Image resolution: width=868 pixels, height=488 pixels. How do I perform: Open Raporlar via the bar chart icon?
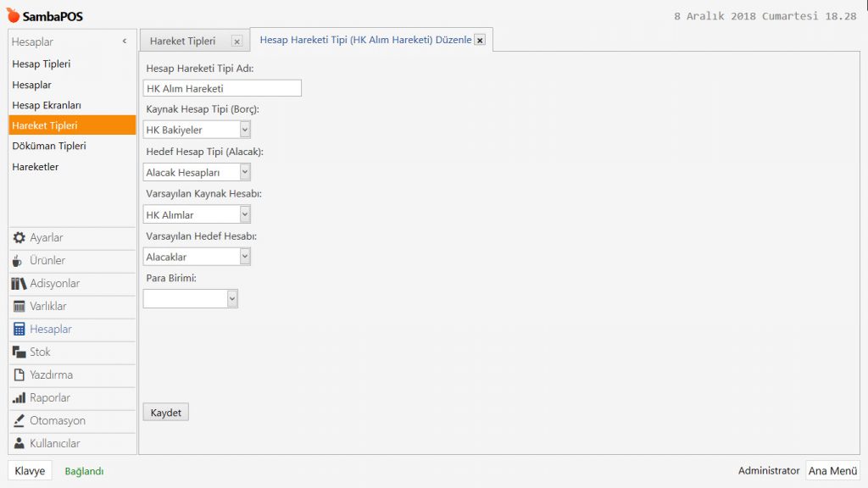click(x=19, y=398)
